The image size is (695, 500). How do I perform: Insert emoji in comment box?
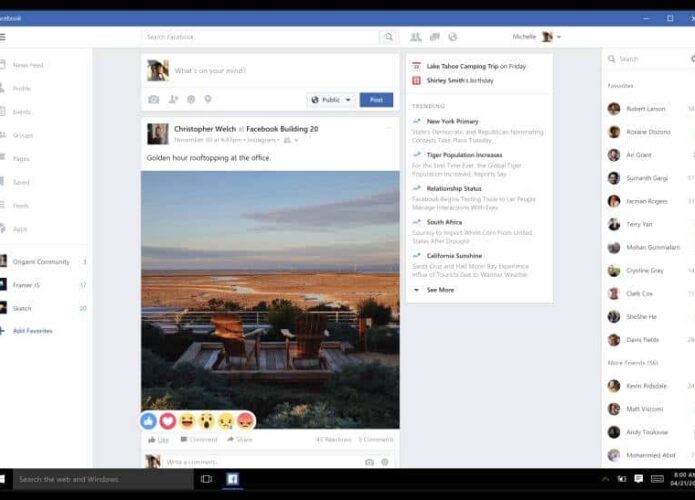[x=385, y=462]
